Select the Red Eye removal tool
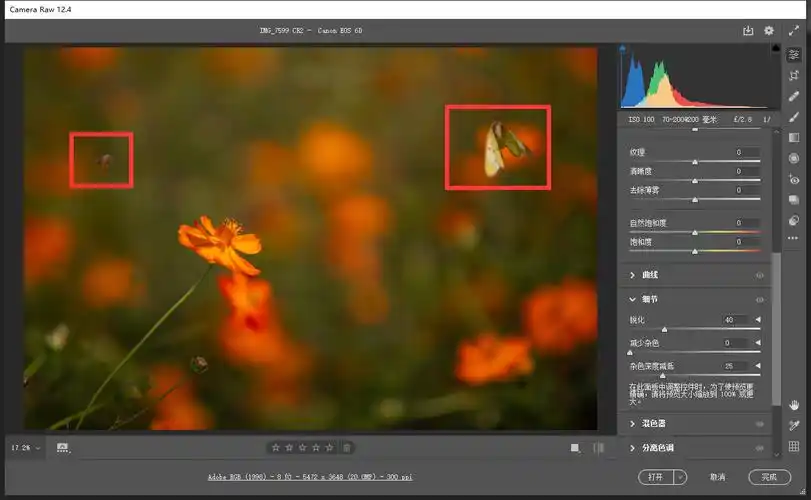This screenshot has height=500, width=811. [x=794, y=180]
